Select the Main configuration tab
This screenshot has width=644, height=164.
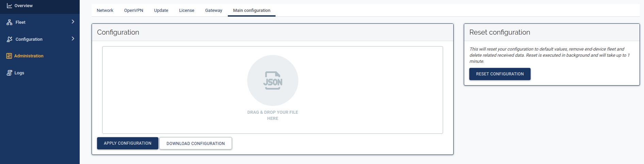(252, 11)
